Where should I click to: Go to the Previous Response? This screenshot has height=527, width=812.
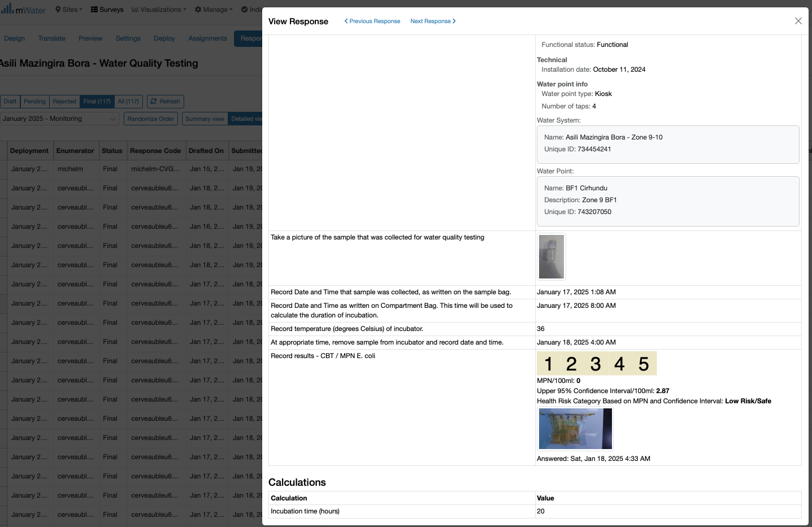[372, 21]
